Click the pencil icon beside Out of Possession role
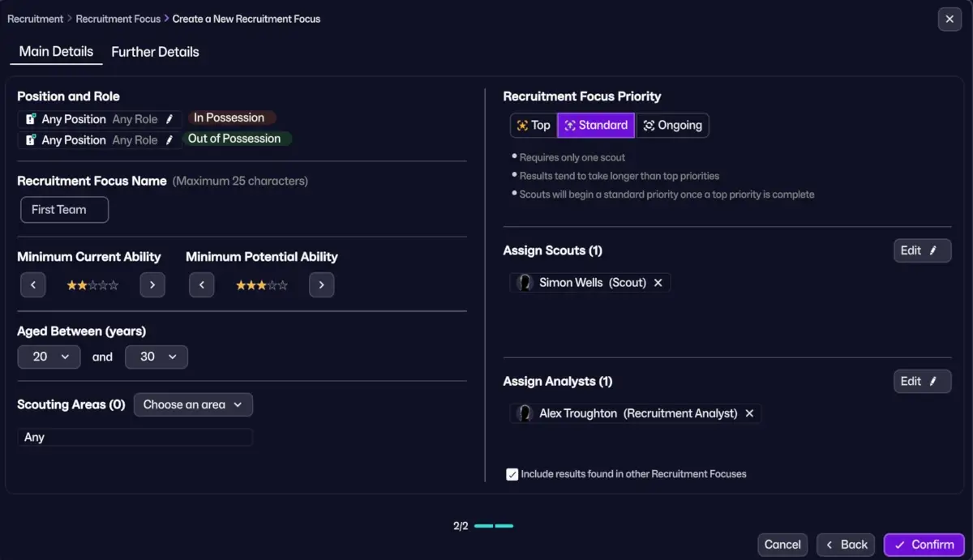The height and width of the screenshot is (560, 973). pyautogui.click(x=169, y=140)
